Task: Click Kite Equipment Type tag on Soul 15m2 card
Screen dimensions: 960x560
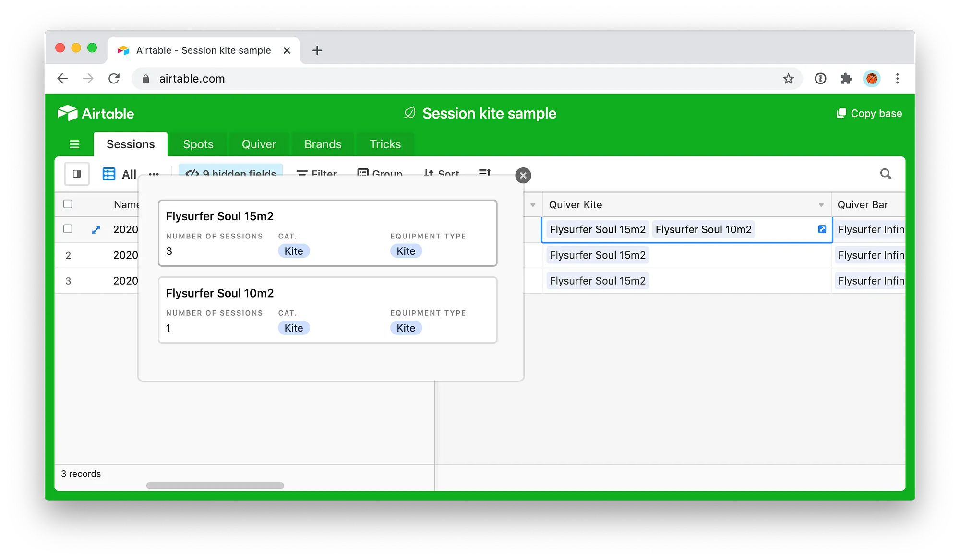Action: point(406,251)
